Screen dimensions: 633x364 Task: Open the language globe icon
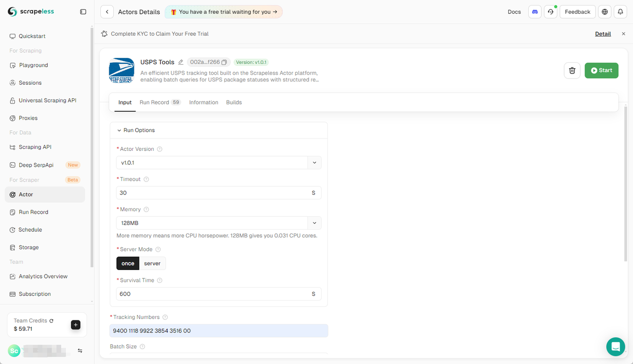click(x=605, y=12)
